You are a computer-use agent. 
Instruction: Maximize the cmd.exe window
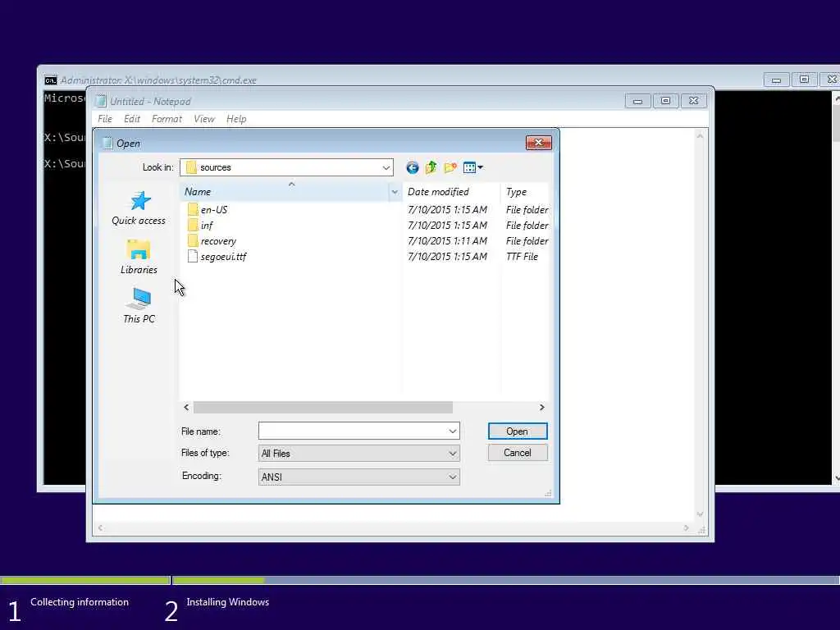804,80
